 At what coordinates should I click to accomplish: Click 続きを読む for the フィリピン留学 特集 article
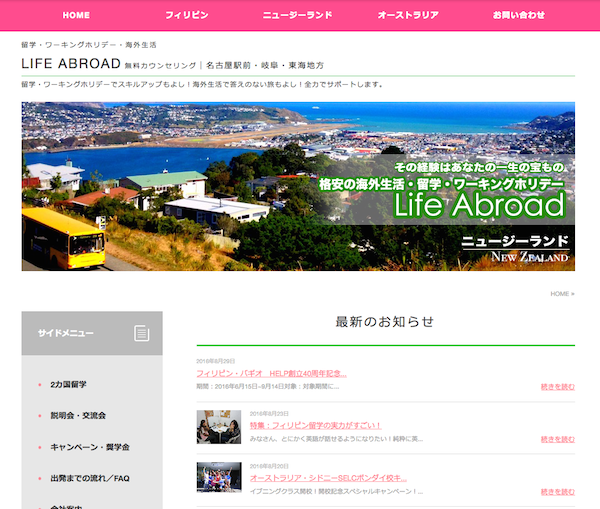tap(558, 439)
